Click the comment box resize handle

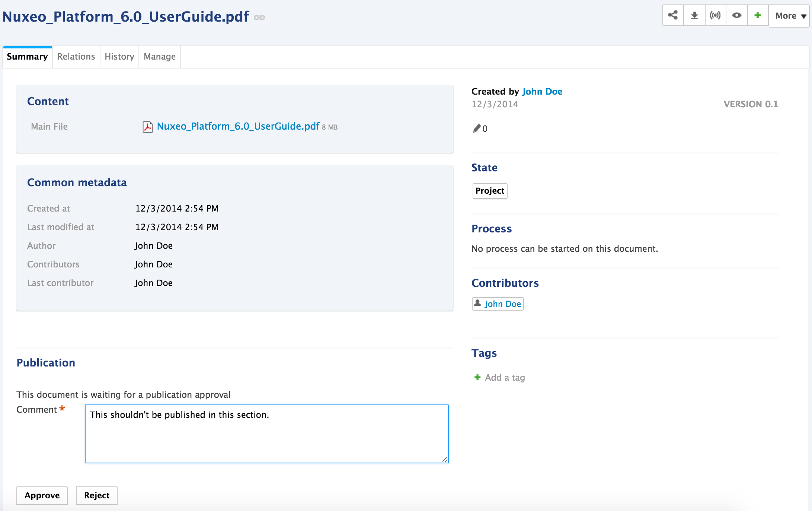pyautogui.click(x=445, y=459)
